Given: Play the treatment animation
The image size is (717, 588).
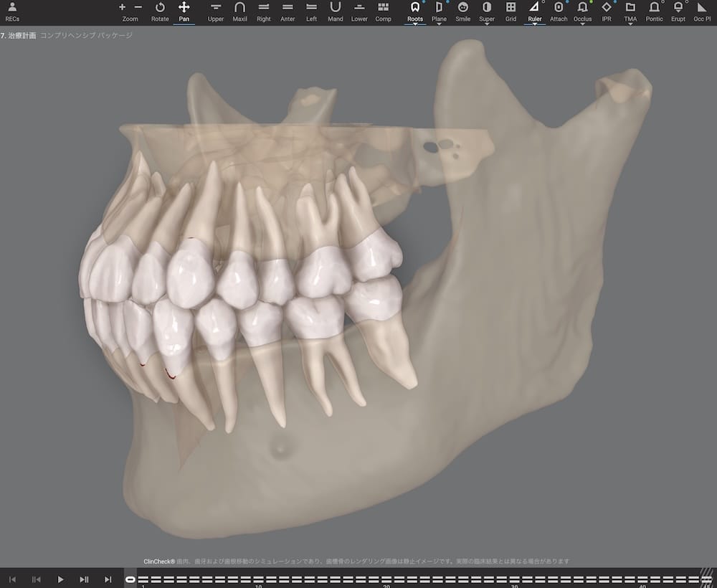Looking at the screenshot, I should pyautogui.click(x=60, y=579).
